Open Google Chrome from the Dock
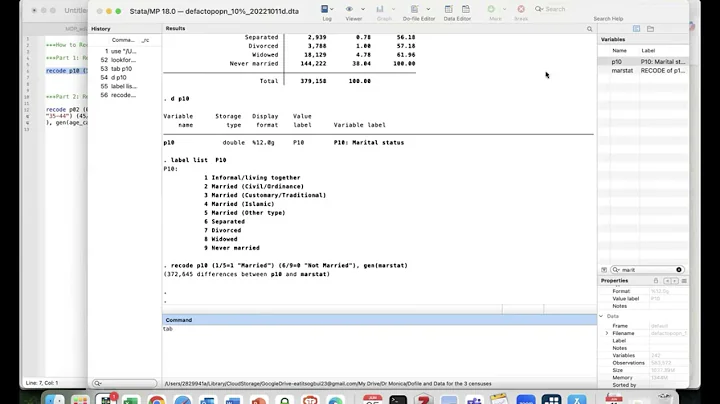The height and width of the screenshot is (404, 720). 157,400
